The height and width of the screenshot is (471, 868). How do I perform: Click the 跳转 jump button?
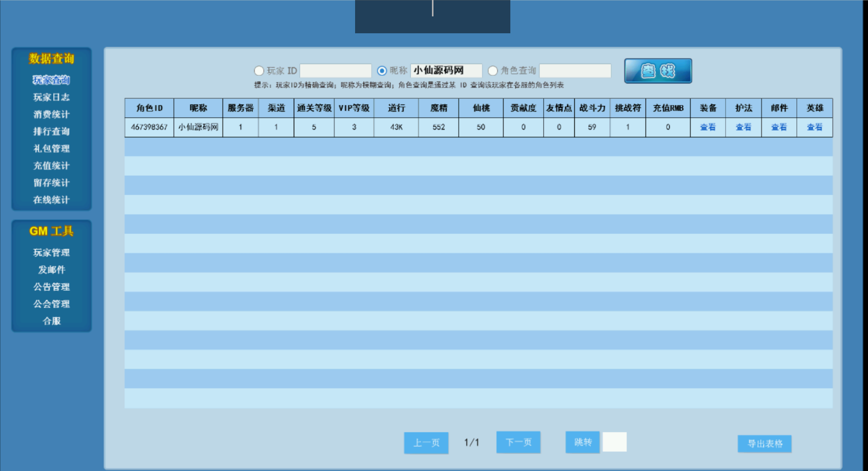coord(583,442)
